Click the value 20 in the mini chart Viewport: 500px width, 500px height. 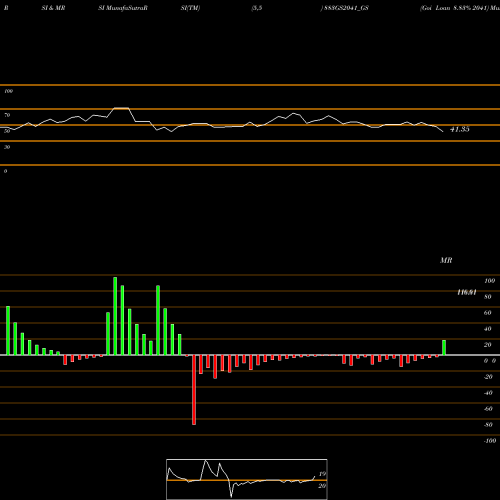(x=322, y=486)
